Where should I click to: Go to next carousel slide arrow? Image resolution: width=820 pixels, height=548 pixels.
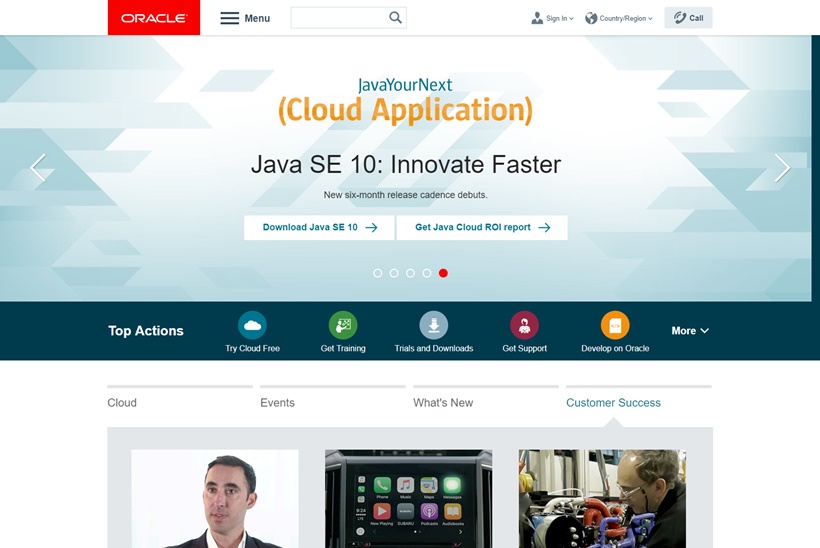point(782,168)
